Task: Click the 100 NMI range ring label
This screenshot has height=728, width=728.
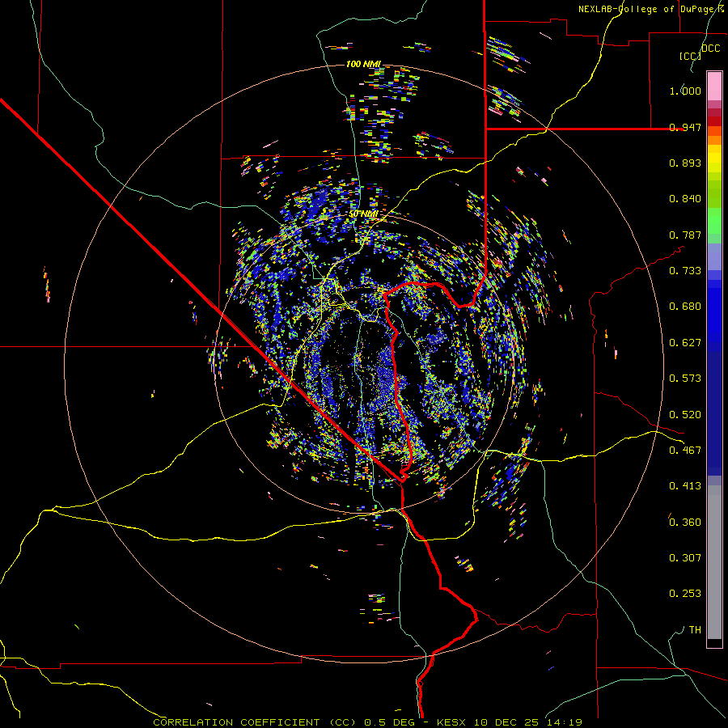Action: pos(363,64)
